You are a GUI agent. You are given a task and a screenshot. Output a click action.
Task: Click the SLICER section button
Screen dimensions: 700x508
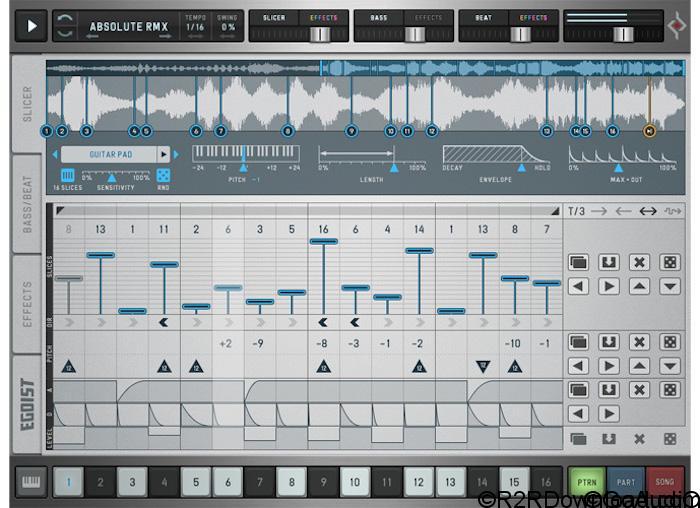[x=274, y=18]
